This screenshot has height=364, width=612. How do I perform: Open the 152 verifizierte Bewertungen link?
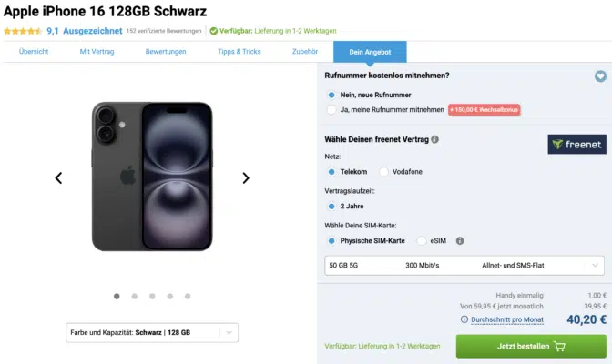click(x=163, y=30)
